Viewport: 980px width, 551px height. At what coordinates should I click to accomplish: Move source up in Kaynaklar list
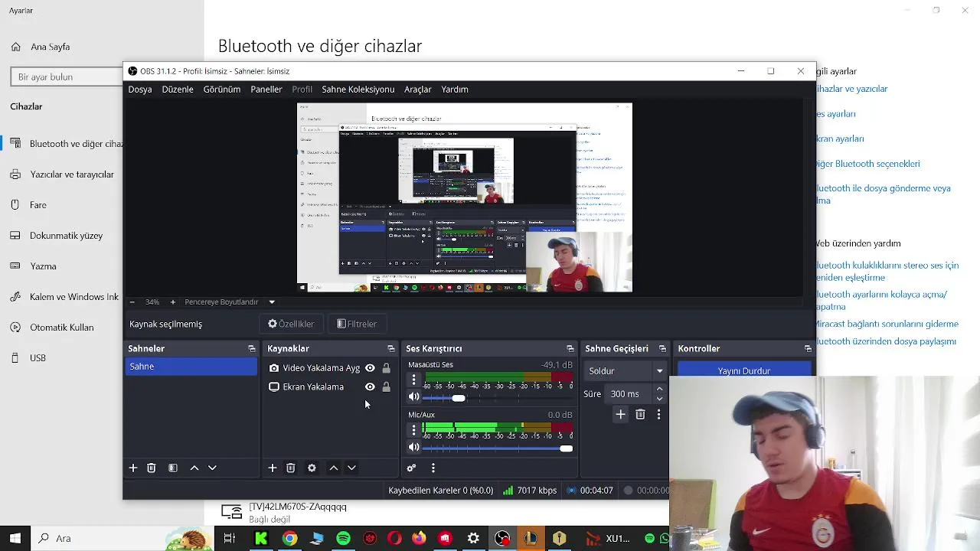click(x=333, y=468)
